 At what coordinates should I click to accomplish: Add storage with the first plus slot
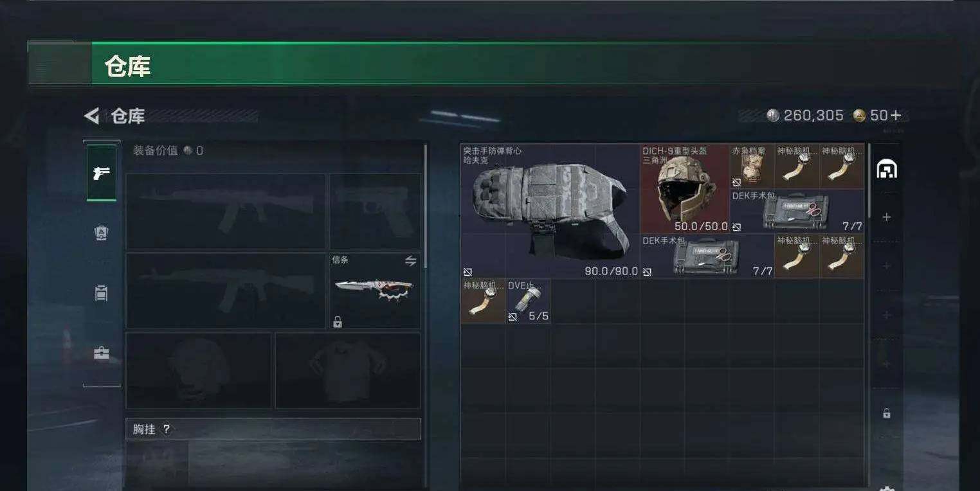[x=887, y=217]
